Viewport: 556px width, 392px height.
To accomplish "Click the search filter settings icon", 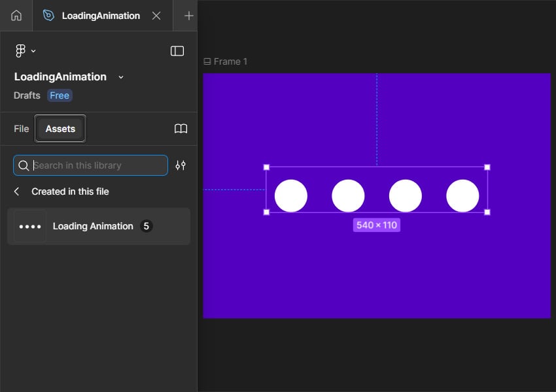I will pos(181,165).
